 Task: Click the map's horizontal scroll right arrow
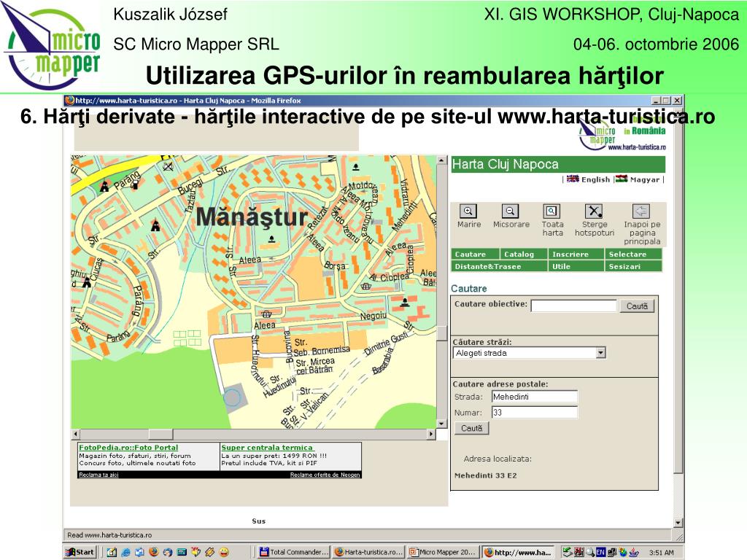pos(431,434)
